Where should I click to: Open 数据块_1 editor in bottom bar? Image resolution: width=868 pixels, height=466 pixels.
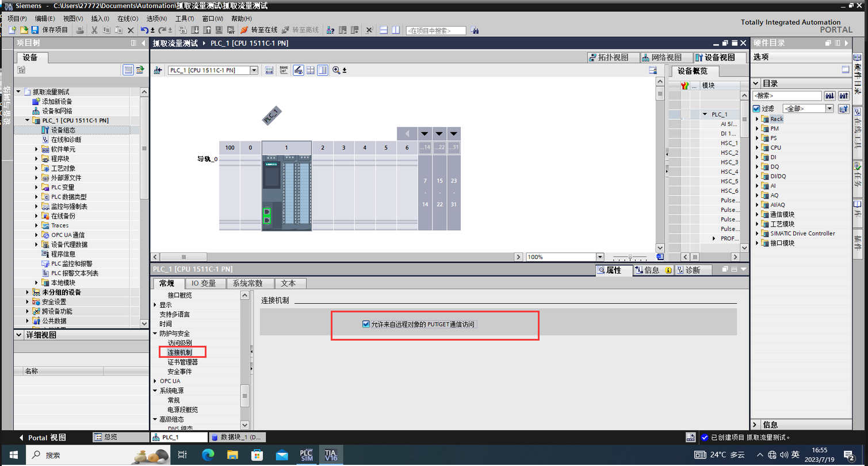coord(236,437)
